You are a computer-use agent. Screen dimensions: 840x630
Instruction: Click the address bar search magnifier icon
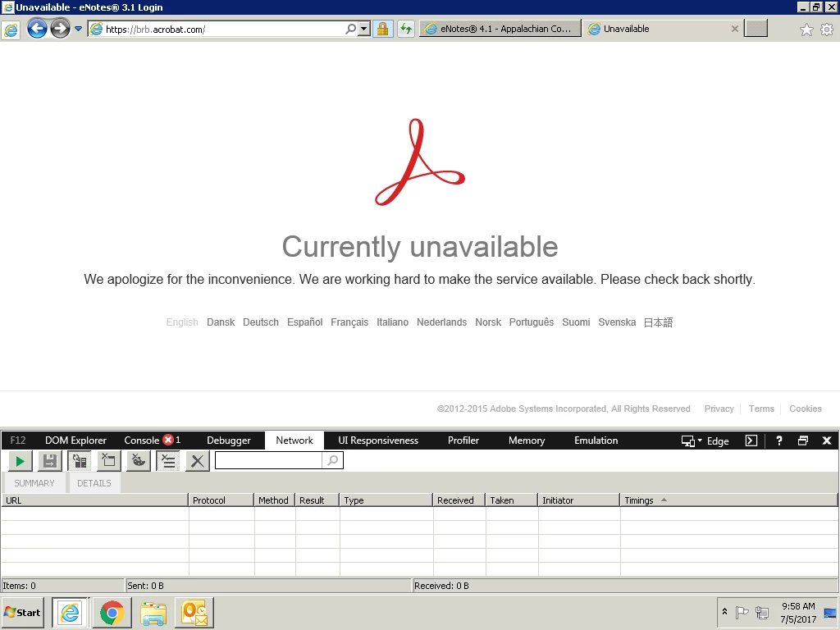coord(350,29)
